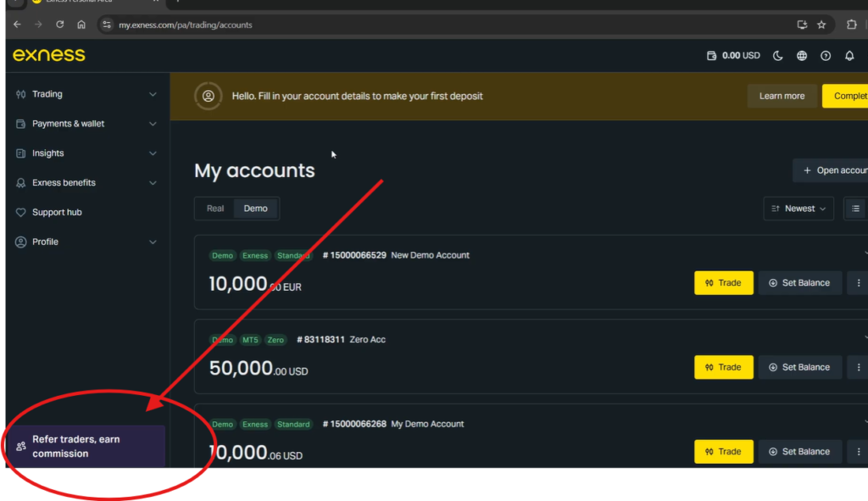868x501 pixels.
Task: Click the address bar URL
Action: click(186, 25)
